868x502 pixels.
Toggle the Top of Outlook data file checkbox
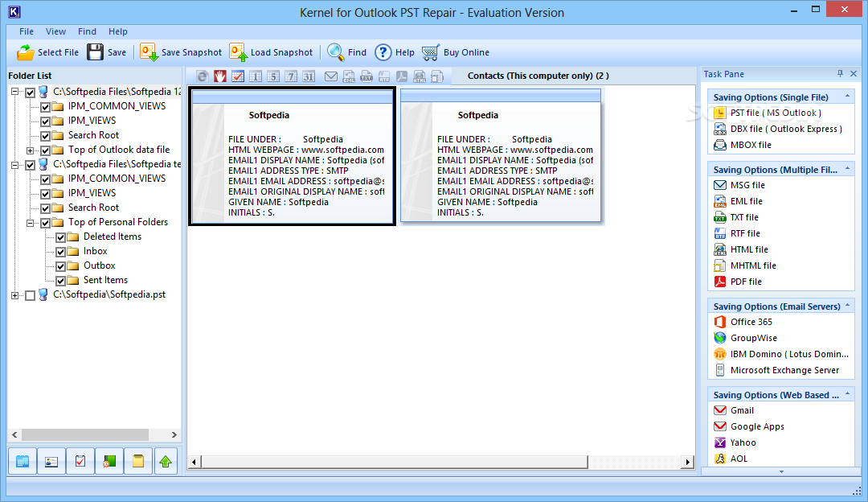(45, 150)
